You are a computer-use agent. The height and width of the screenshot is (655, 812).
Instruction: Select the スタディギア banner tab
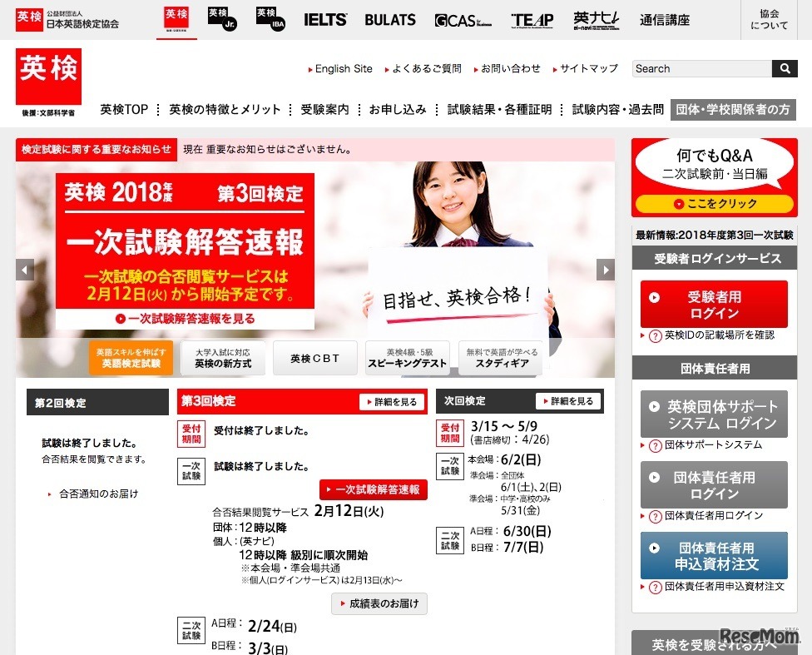click(x=501, y=358)
